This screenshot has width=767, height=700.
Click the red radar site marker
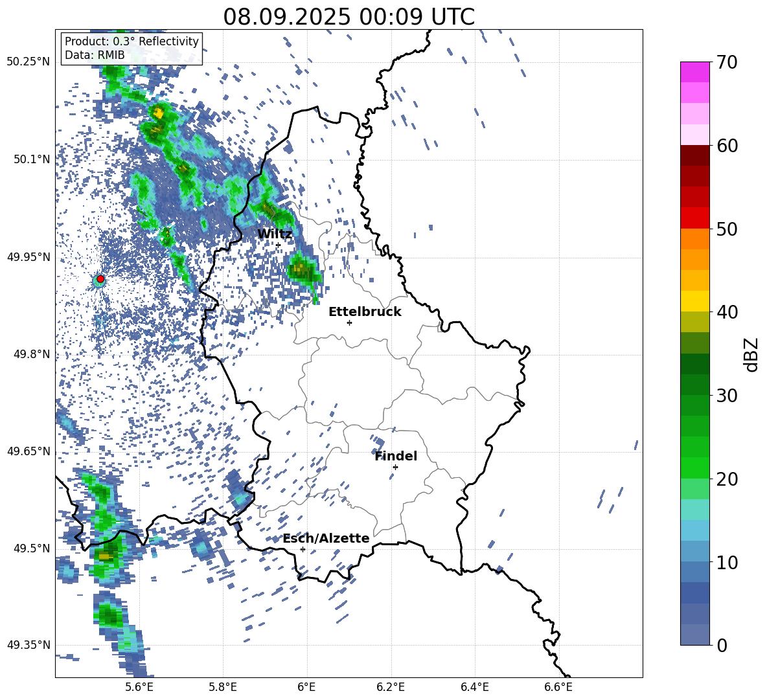click(100, 279)
